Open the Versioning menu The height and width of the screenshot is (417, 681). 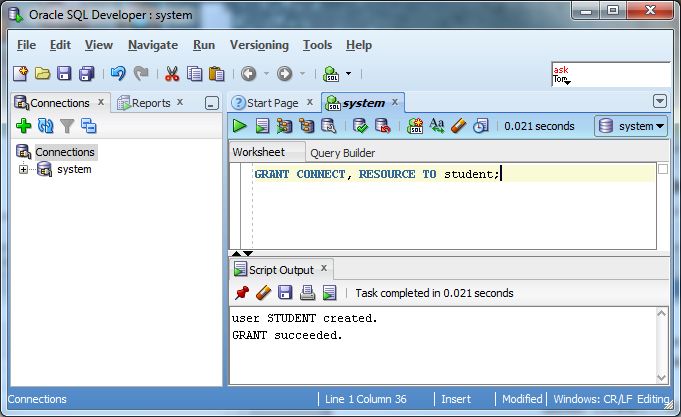coord(259,45)
